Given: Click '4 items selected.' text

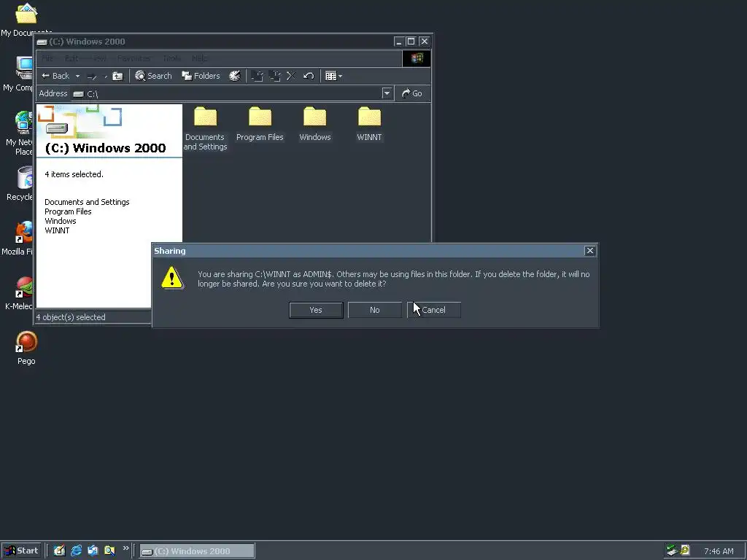Looking at the screenshot, I should point(74,174).
